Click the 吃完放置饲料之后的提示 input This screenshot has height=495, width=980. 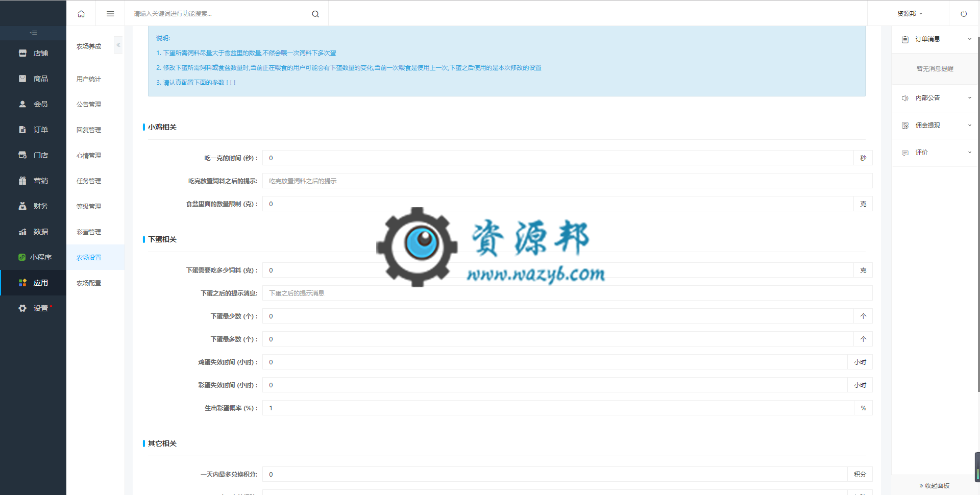(x=568, y=181)
